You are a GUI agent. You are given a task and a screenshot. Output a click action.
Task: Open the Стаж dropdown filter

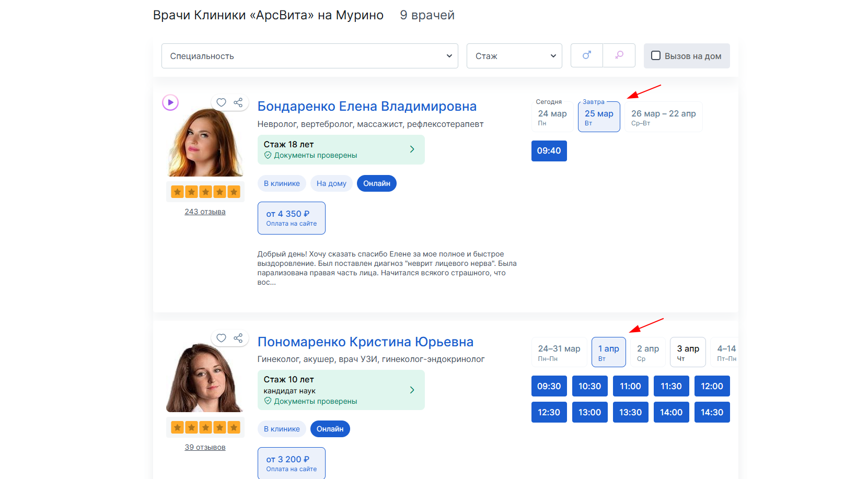pos(514,56)
